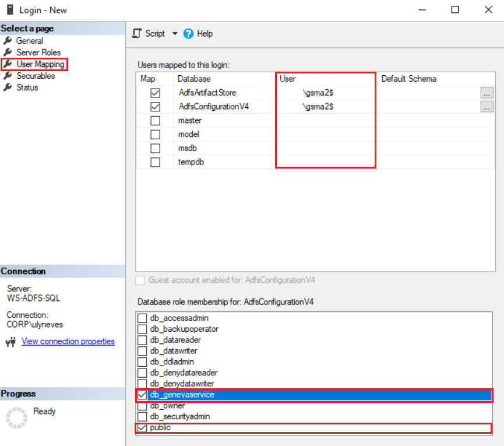This screenshot has width=504, height=446.
Task: Select the tempdb database row
Action: coord(315,162)
